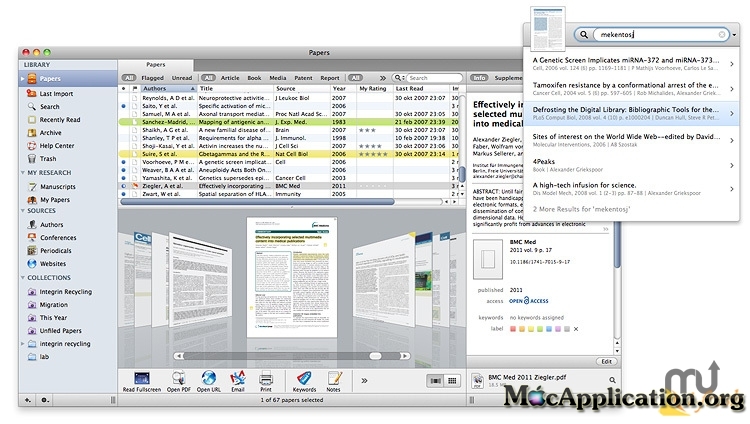Pick the red label color
This screenshot has height=424, width=750.
point(513,329)
